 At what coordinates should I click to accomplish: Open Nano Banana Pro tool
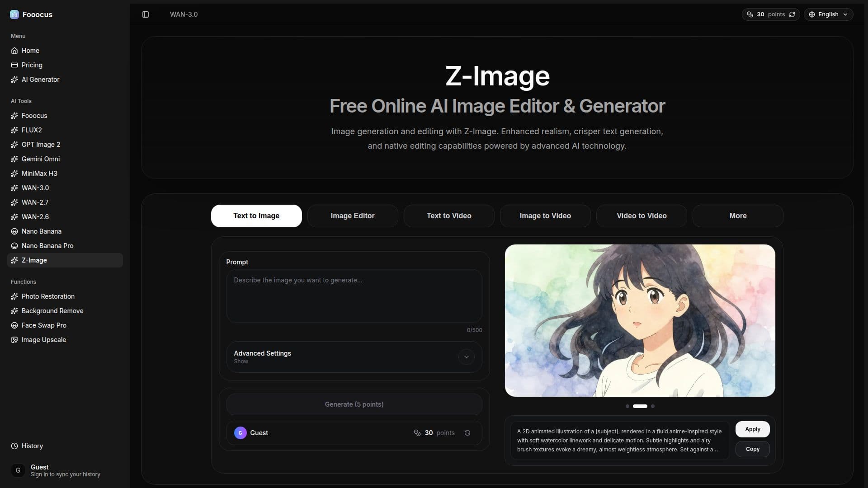coord(65,246)
